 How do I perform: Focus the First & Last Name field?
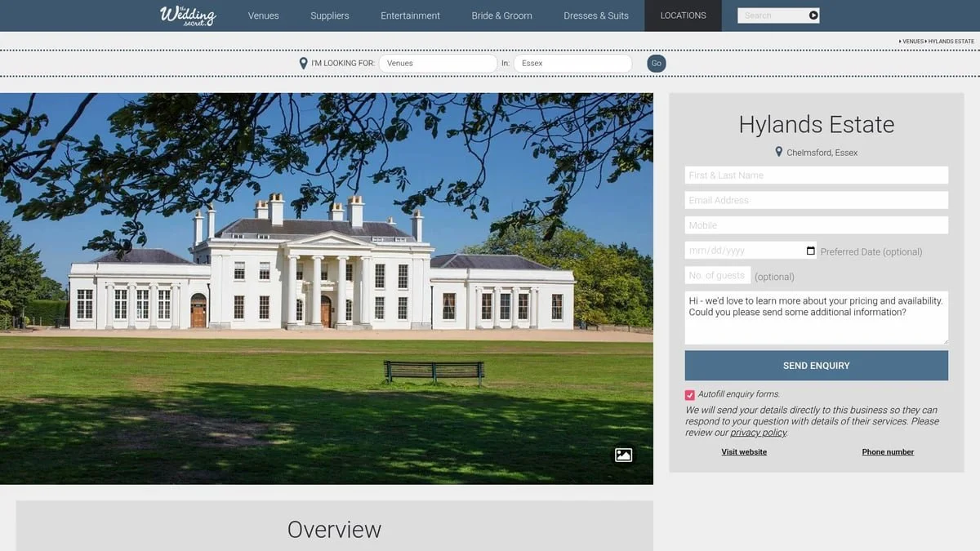(817, 176)
